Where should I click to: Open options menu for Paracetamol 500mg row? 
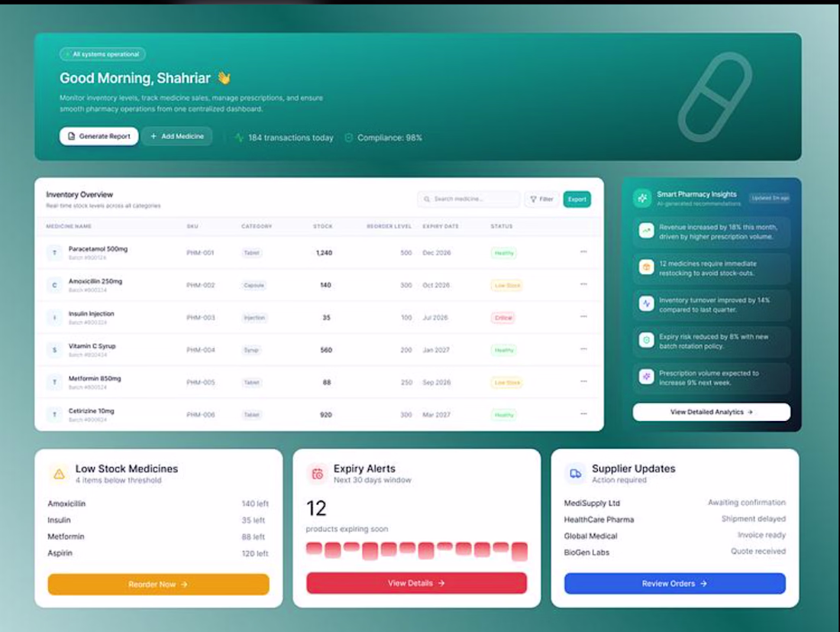[x=583, y=252]
